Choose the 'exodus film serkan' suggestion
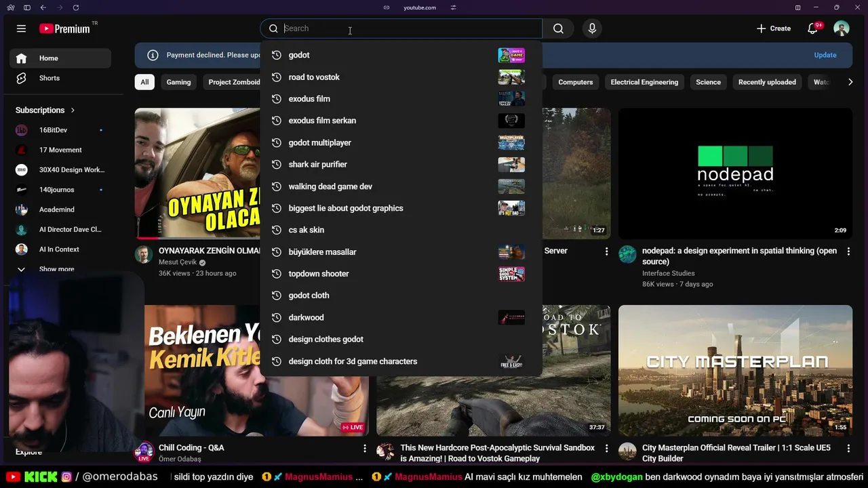868x488 pixels. (401, 121)
